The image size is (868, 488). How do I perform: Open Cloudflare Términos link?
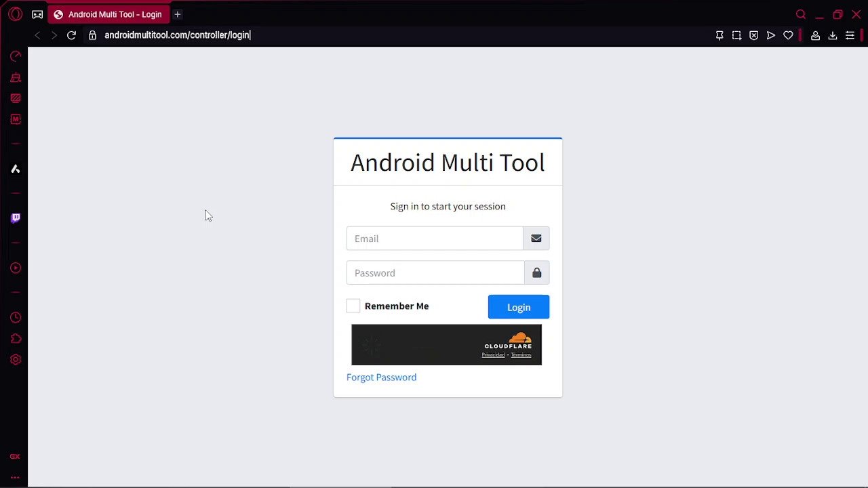pos(521,355)
